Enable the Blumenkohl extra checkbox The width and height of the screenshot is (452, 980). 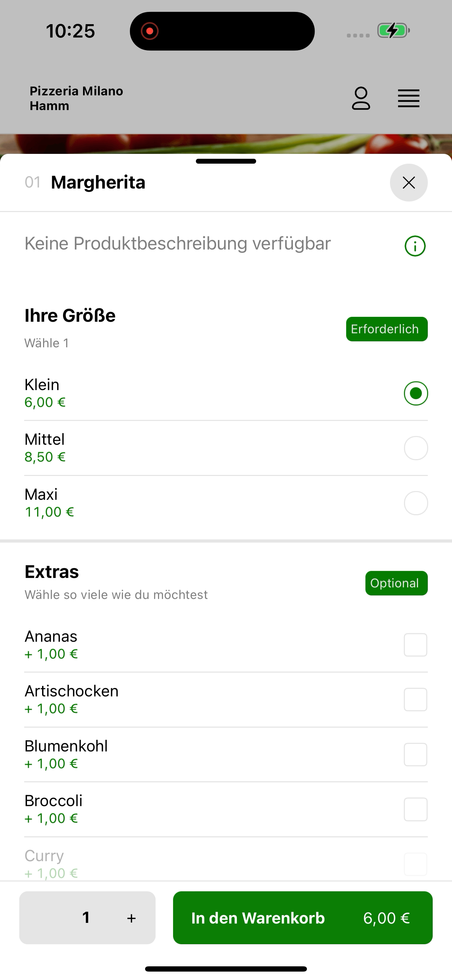[x=416, y=754]
